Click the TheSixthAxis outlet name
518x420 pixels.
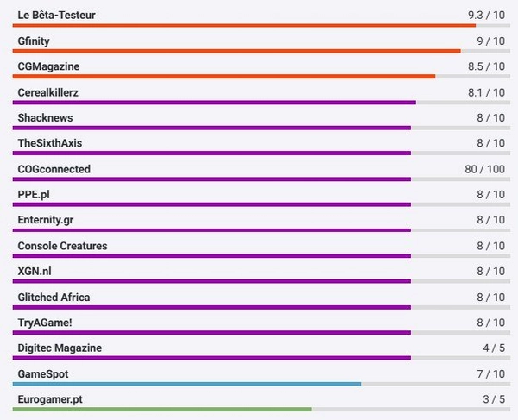(50, 143)
